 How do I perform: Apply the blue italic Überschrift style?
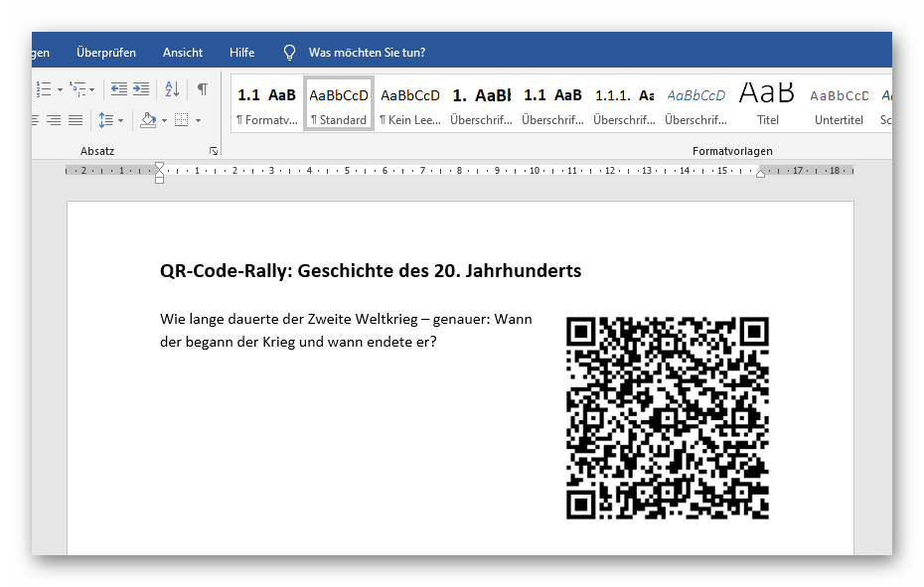click(x=695, y=104)
